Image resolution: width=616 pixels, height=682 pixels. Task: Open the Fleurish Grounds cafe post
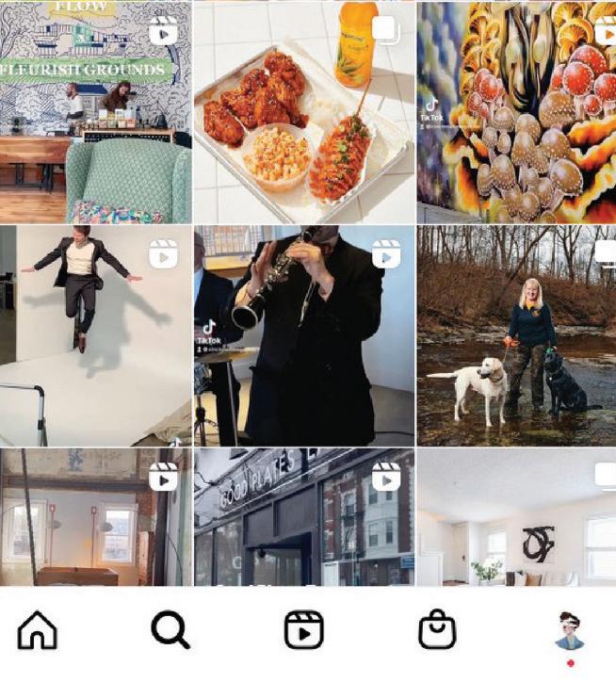[96, 113]
